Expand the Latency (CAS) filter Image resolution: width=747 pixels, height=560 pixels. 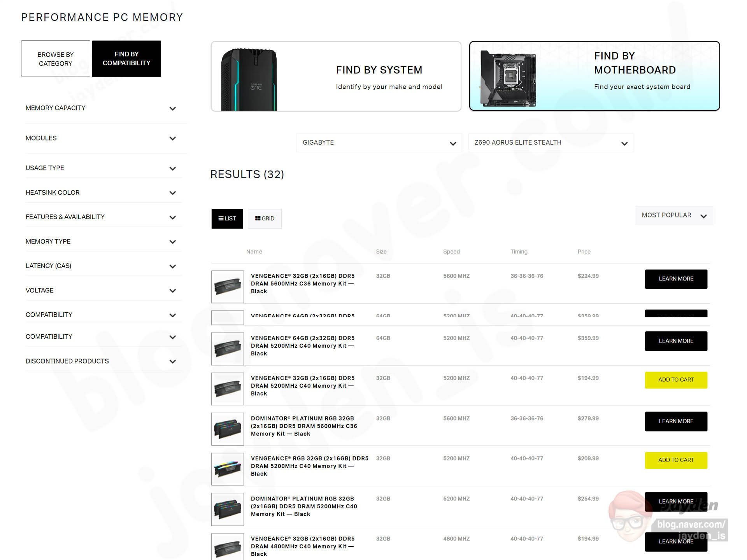click(x=101, y=266)
